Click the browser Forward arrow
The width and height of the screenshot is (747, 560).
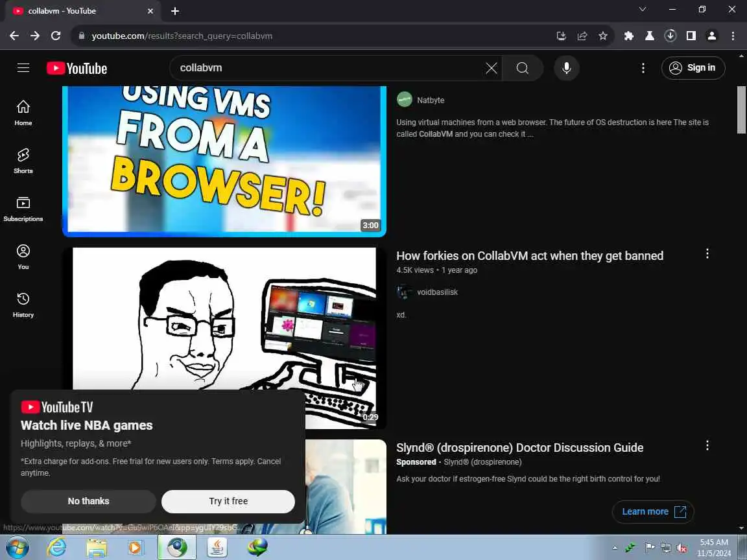pos(35,36)
